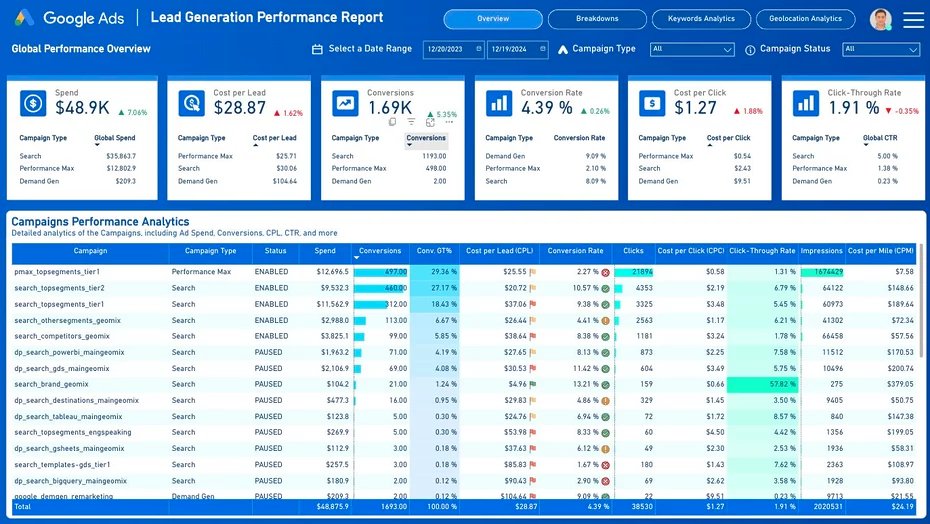Click Demand Gen row in Conversion Rate card
This screenshot has width=930, height=524.
click(x=546, y=156)
